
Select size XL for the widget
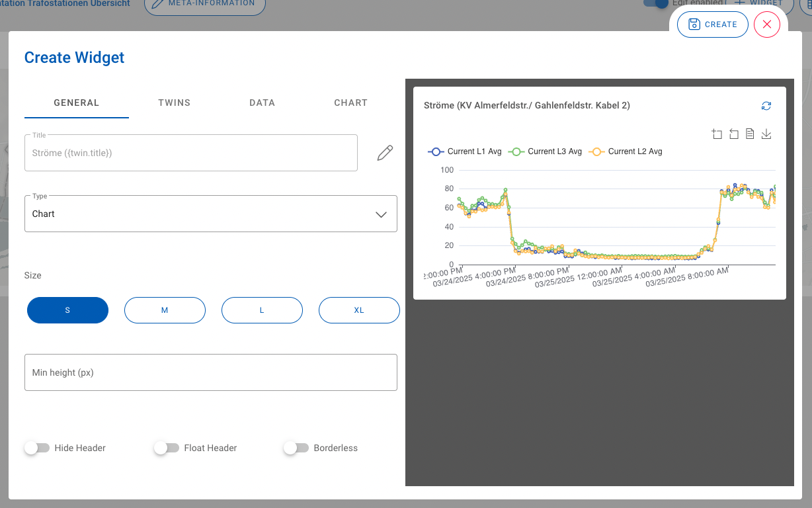[x=359, y=310]
